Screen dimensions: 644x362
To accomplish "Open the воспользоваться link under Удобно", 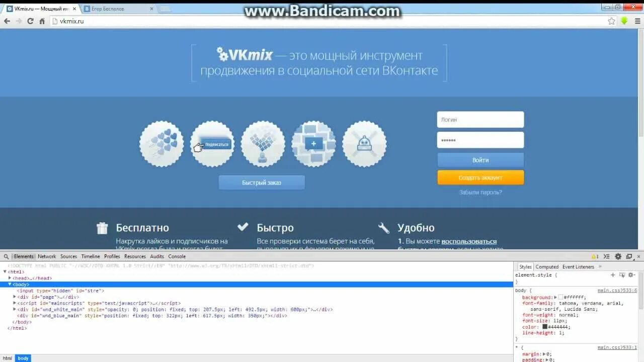I will coord(469,241).
